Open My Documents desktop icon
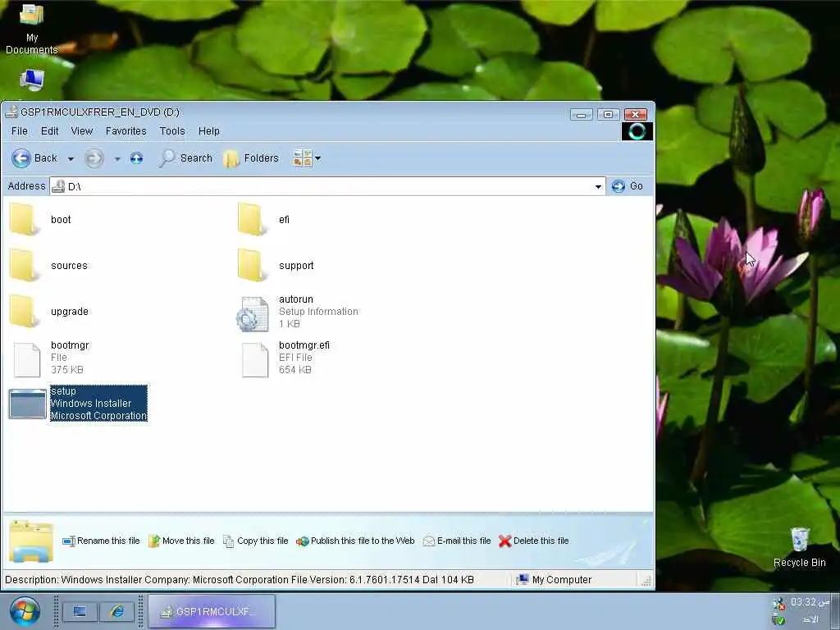This screenshot has width=840, height=630. 32,28
